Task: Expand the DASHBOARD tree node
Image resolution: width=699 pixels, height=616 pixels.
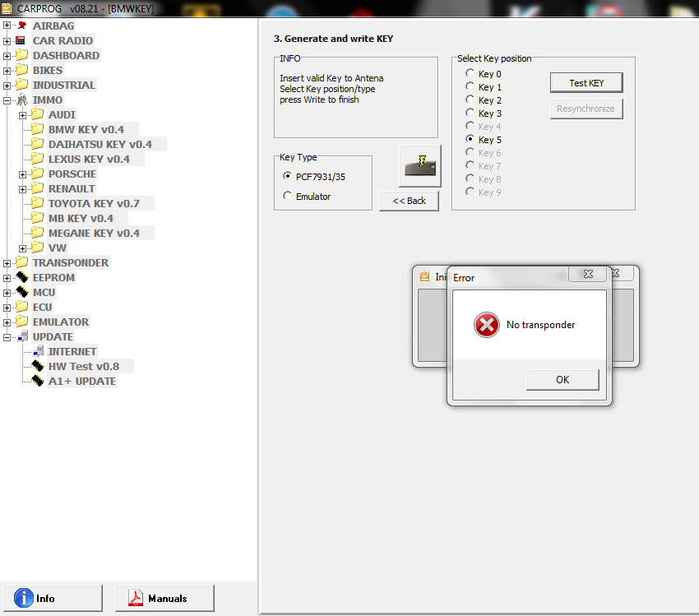Action: point(7,56)
